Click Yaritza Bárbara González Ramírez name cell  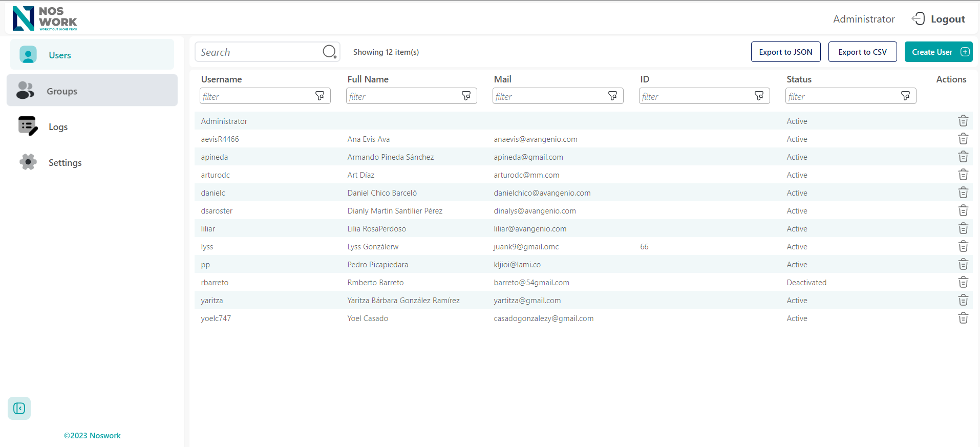pyautogui.click(x=403, y=301)
